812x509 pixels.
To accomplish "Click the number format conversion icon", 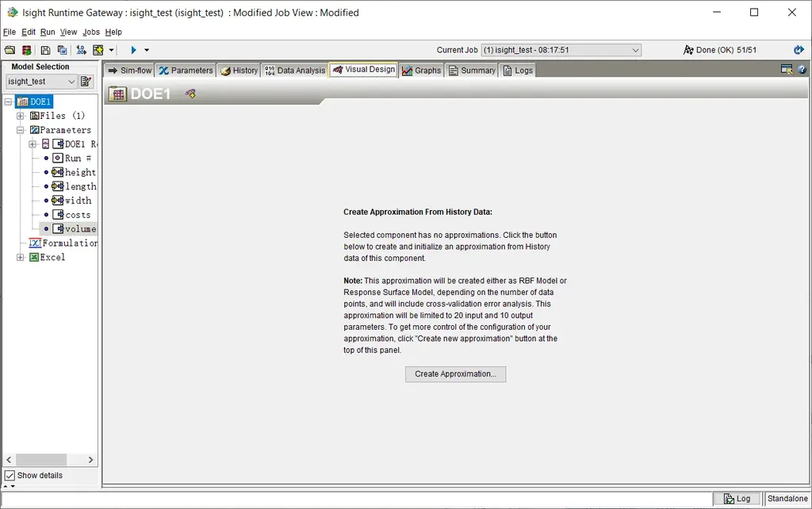I will point(82,50).
